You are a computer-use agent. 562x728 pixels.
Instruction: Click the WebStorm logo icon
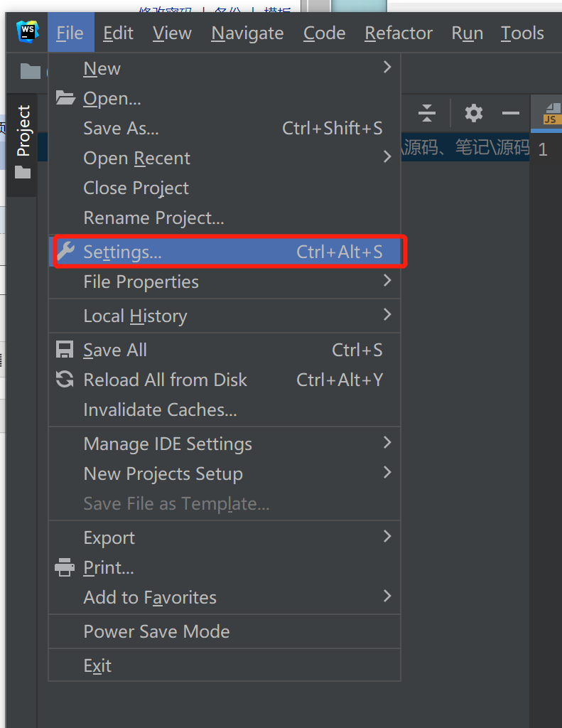click(28, 33)
